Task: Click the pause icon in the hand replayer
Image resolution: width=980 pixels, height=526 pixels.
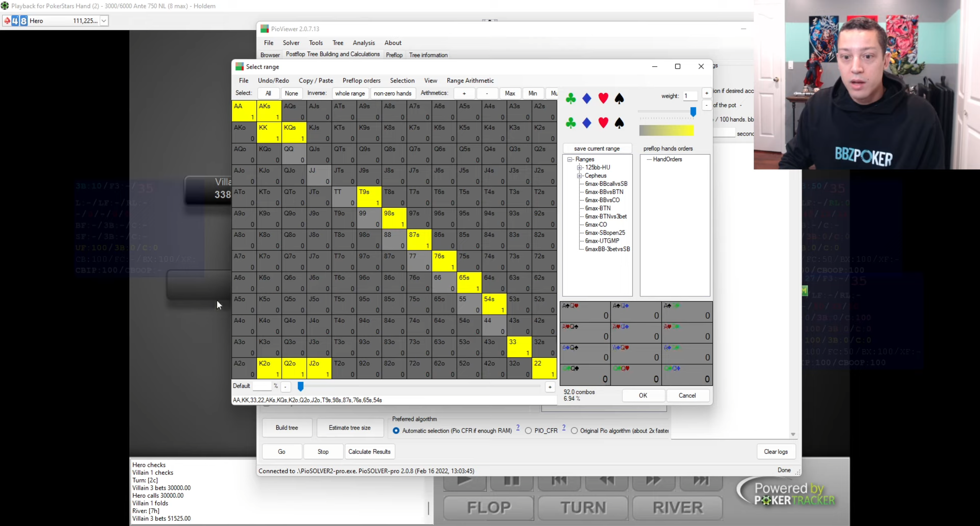Action: pyautogui.click(x=512, y=482)
